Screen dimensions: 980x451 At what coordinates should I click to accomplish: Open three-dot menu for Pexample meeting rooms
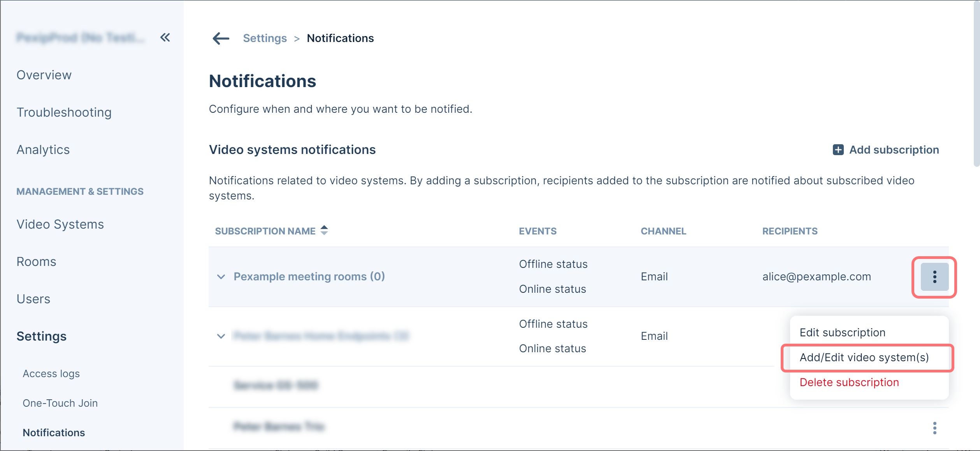pos(934,277)
